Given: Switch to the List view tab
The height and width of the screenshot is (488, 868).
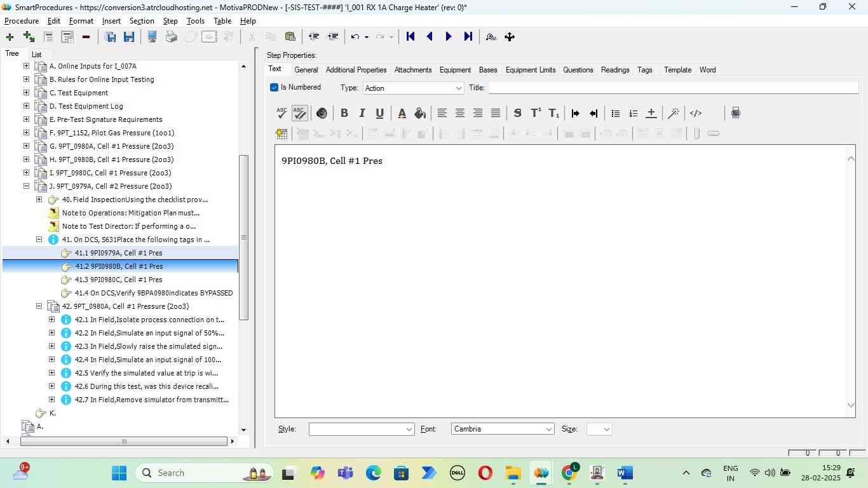Looking at the screenshot, I should tap(36, 55).
